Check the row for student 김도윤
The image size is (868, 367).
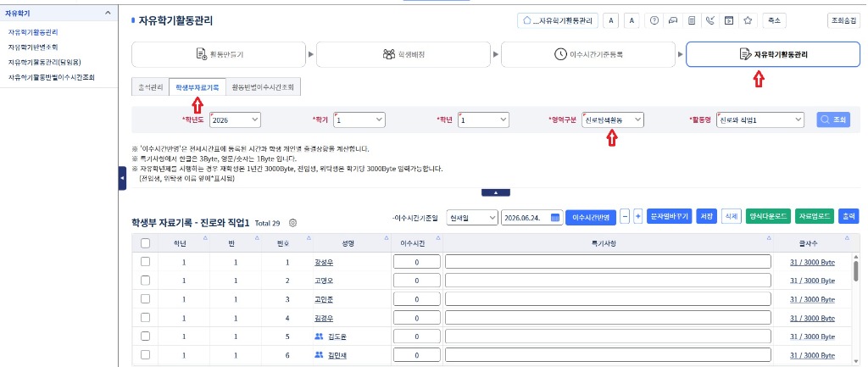(x=145, y=336)
